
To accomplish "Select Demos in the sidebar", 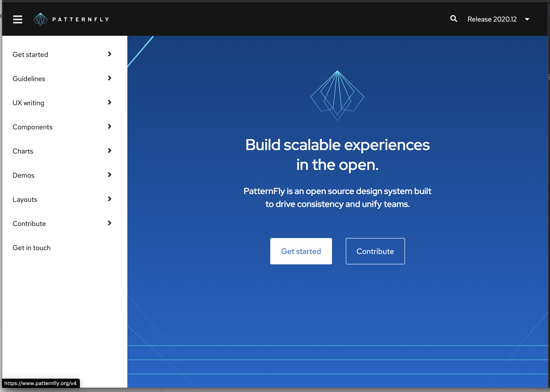I will 24,175.
